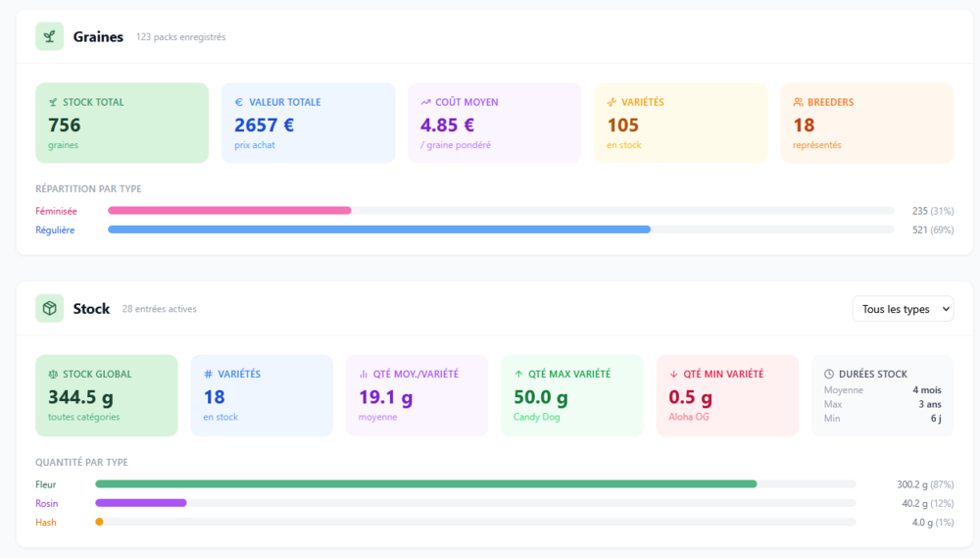Click the '0.5 g' min quantity value
980x558 pixels.
[691, 397]
